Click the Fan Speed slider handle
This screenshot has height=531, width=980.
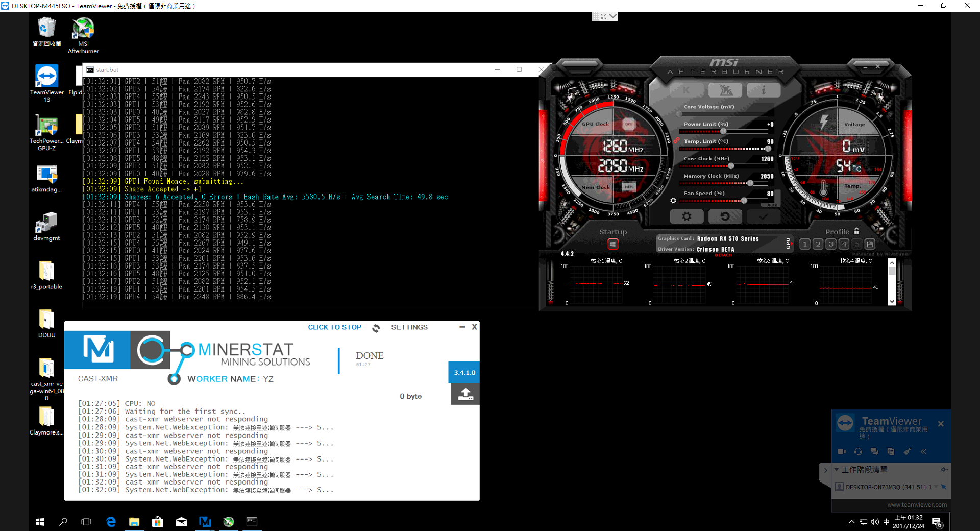744,201
